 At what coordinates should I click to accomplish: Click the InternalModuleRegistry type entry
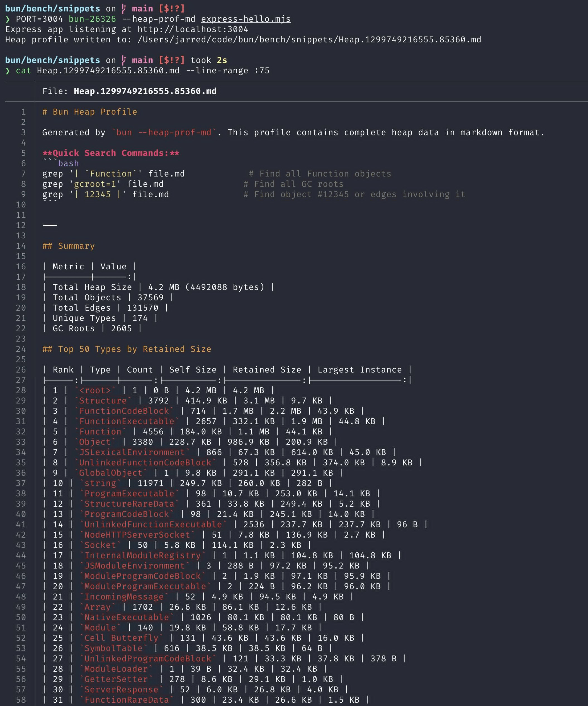tap(142, 555)
